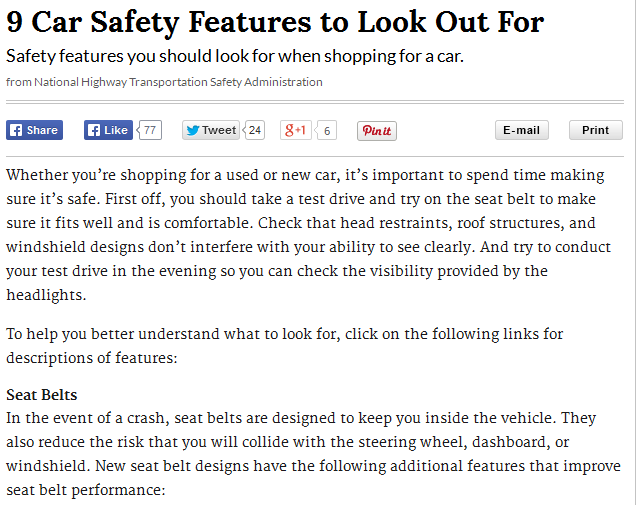This screenshot has height=505, width=636.
Task: Click the Twitter bird icon
Action: (193, 130)
